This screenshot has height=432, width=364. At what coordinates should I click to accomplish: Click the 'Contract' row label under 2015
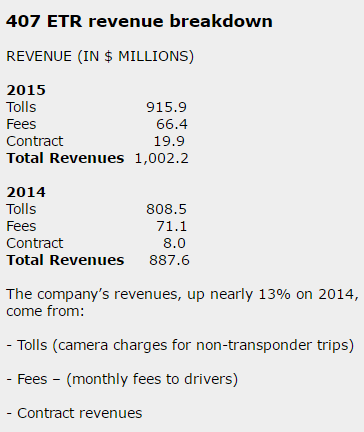click(x=35, y=141)
